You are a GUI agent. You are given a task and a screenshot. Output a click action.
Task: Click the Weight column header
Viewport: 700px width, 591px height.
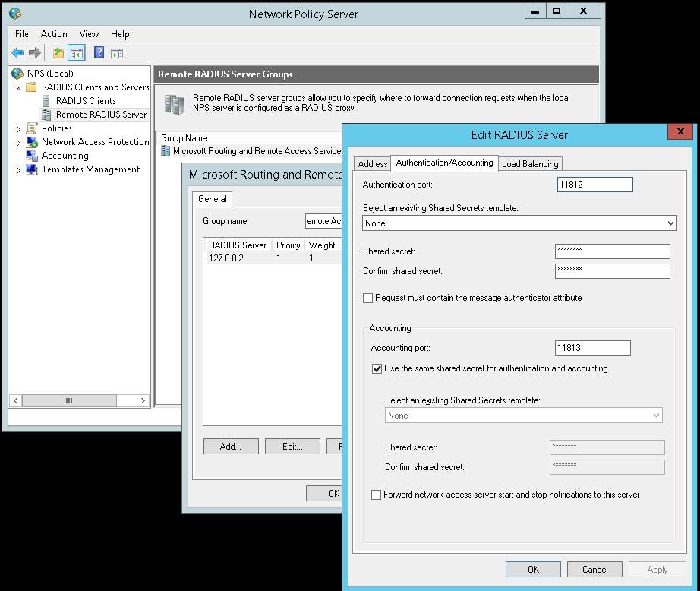click(x=323, y=245)
